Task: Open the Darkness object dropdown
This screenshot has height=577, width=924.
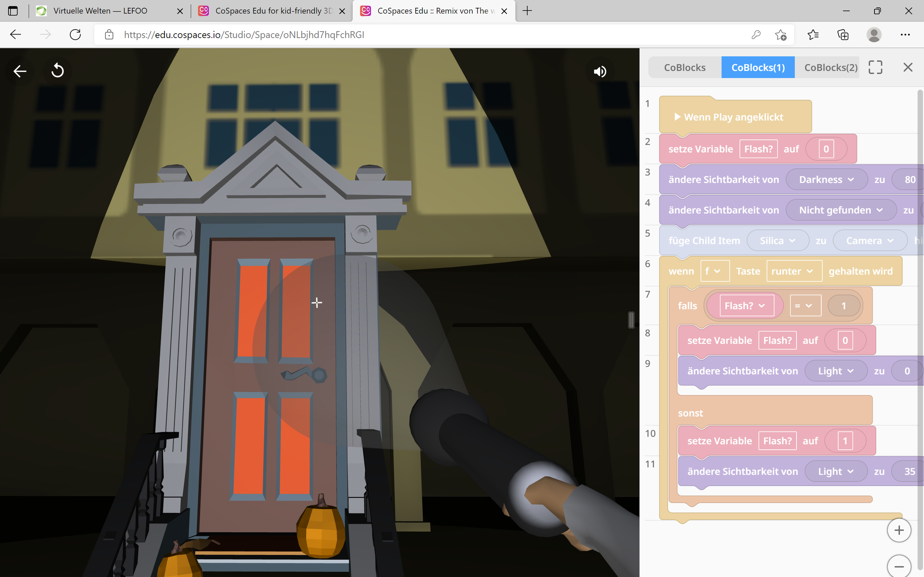Action: point(826,179)
